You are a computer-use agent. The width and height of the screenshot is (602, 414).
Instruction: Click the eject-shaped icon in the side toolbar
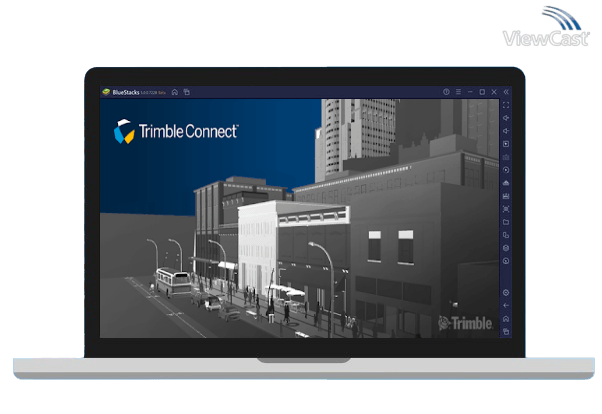[506, 183]
